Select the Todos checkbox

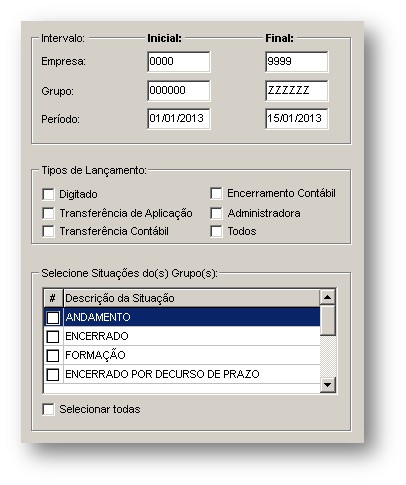[x=216, y=231]
